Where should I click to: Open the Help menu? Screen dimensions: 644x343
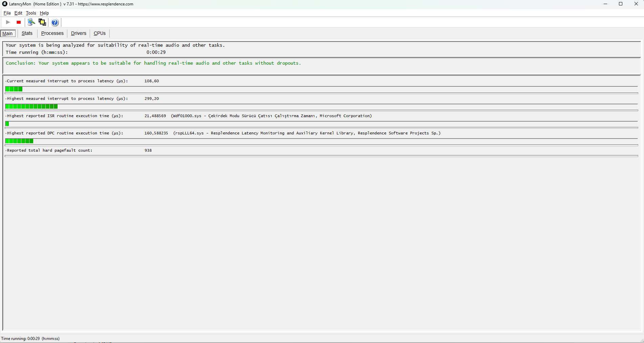[44, 13]
